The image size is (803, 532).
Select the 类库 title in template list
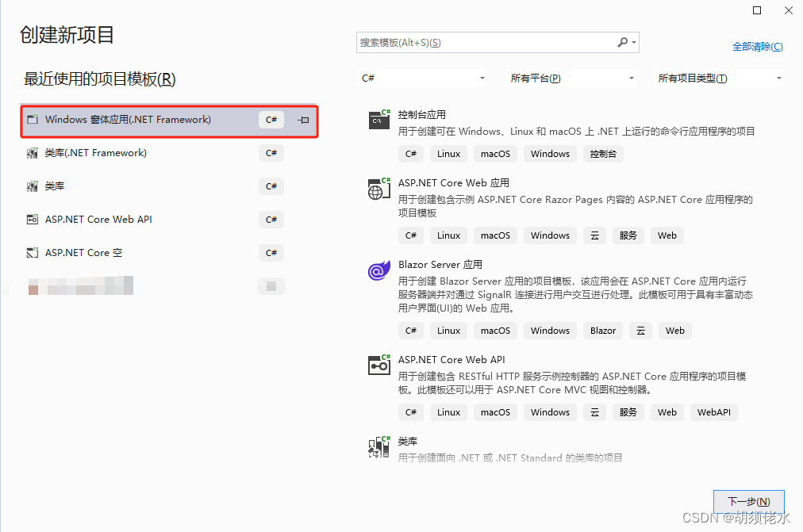coord(408,441)
